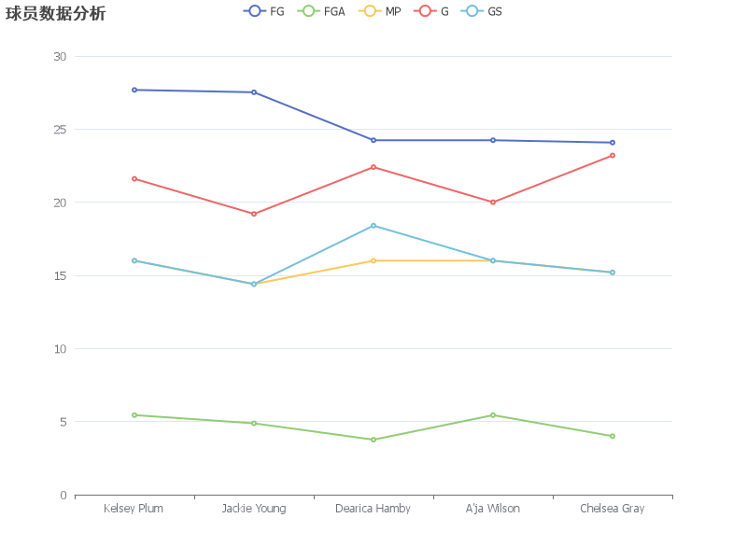Click FG data point for Jackie Young

[254, 92]
